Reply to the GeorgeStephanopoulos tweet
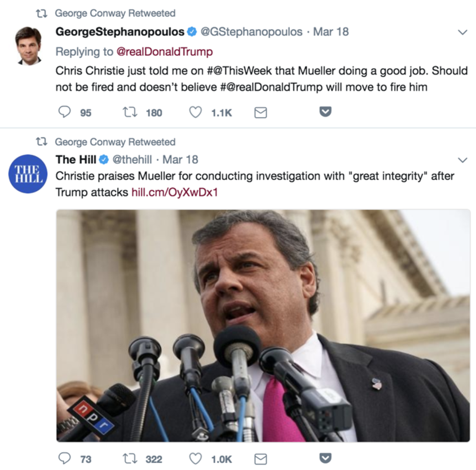The width and height of the screenshot is (476, 470). pyautogui.click(x=65, y=113)
